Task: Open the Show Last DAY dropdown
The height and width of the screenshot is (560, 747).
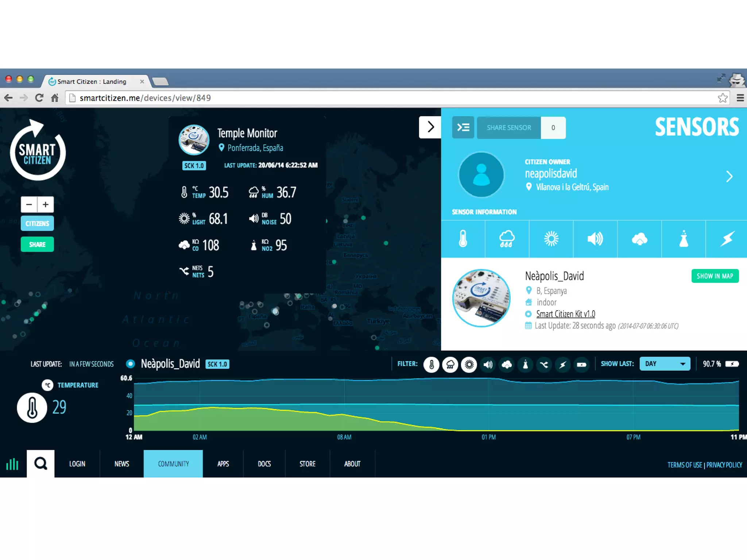Action: click(665, 364)
